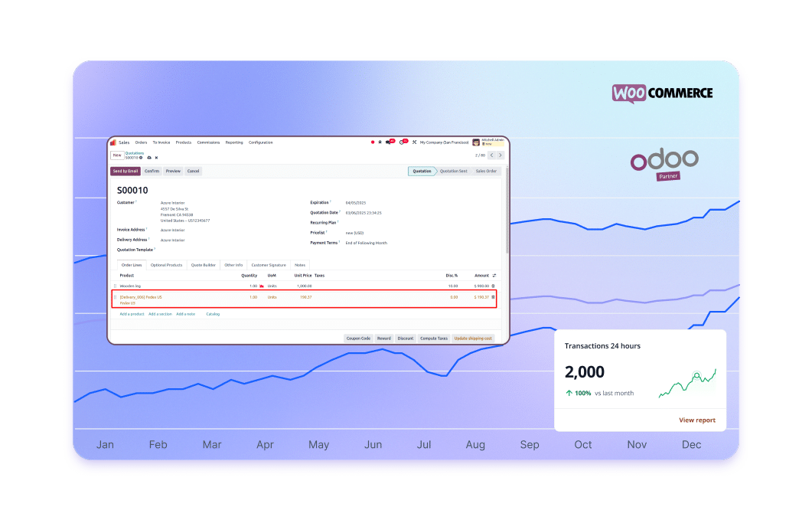Switch to the Other Info tab

(x=233, y=265)
